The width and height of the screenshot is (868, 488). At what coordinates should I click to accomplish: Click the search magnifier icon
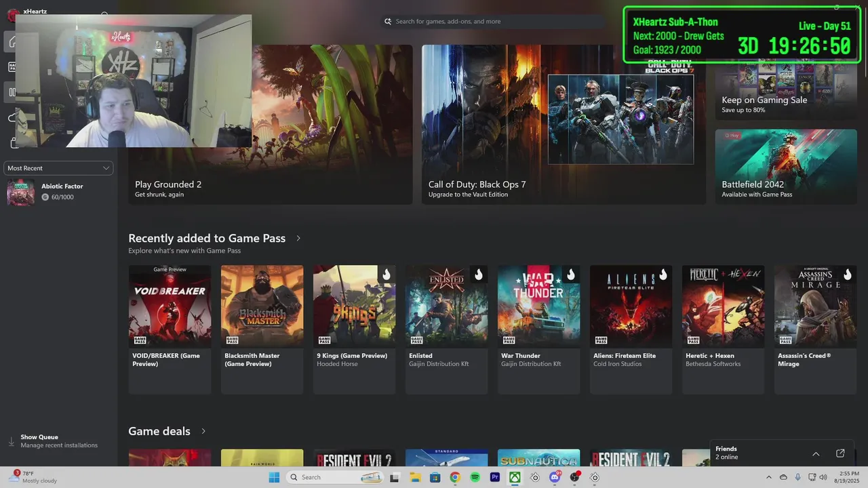pyautogui.click(x=389, y=22)
